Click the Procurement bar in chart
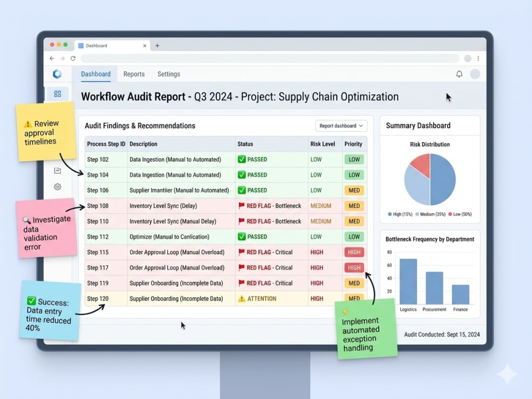 [434, 288]
